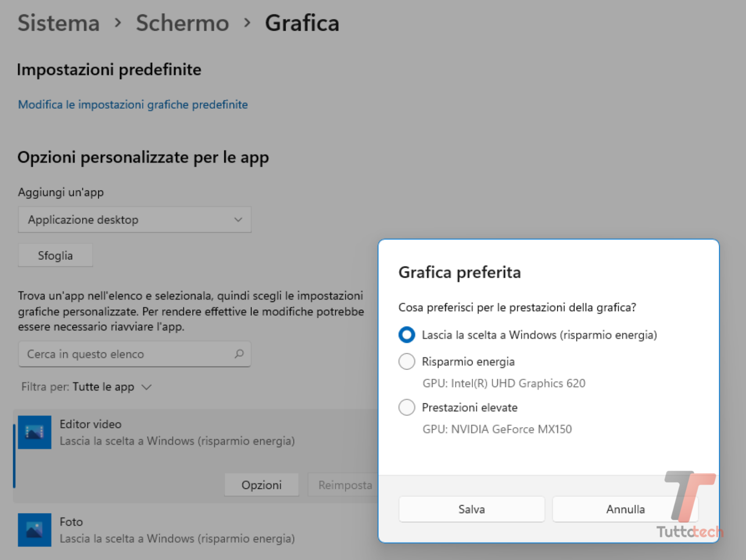Click Annulla to dismiss the dialog
The height and width of the screenshot is (560, 746).
(x=625, y=509)
